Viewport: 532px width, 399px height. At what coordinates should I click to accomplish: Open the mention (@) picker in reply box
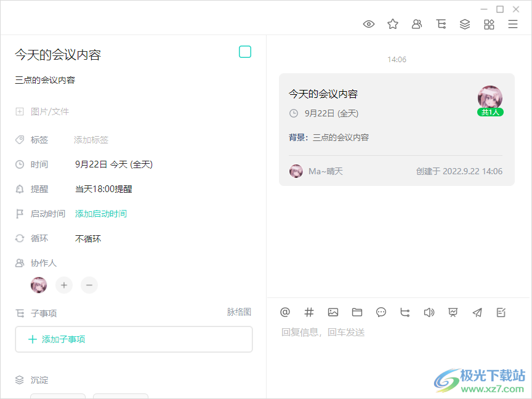click(285, 312)
